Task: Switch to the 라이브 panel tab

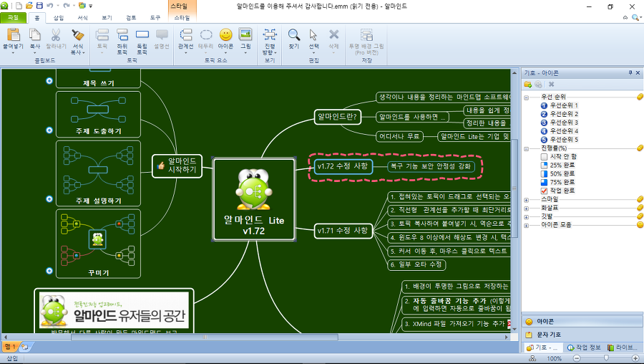Action: pos(622,348)
